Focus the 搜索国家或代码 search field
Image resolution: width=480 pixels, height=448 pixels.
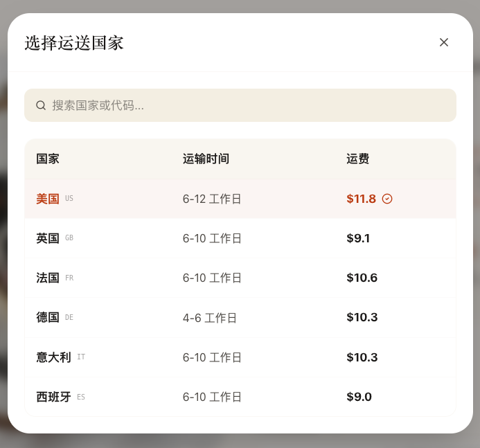(249, 105)
